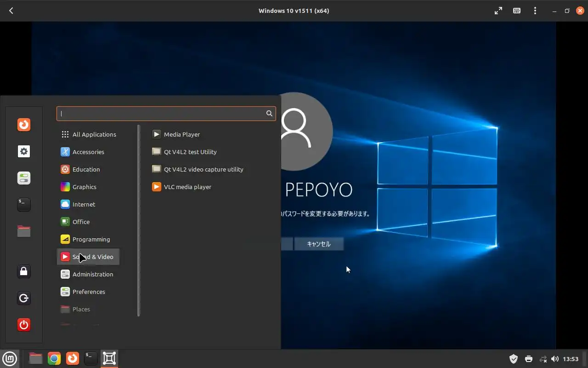Screen dimensions: 588x368
Task: Open Files from the taskbar
Action: (35, 358)
